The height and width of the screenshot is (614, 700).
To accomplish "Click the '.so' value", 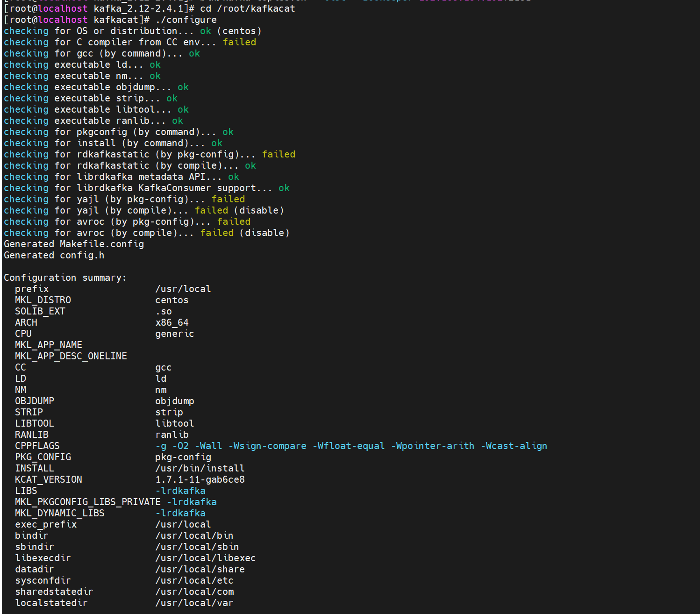I will tap(164, 311).
